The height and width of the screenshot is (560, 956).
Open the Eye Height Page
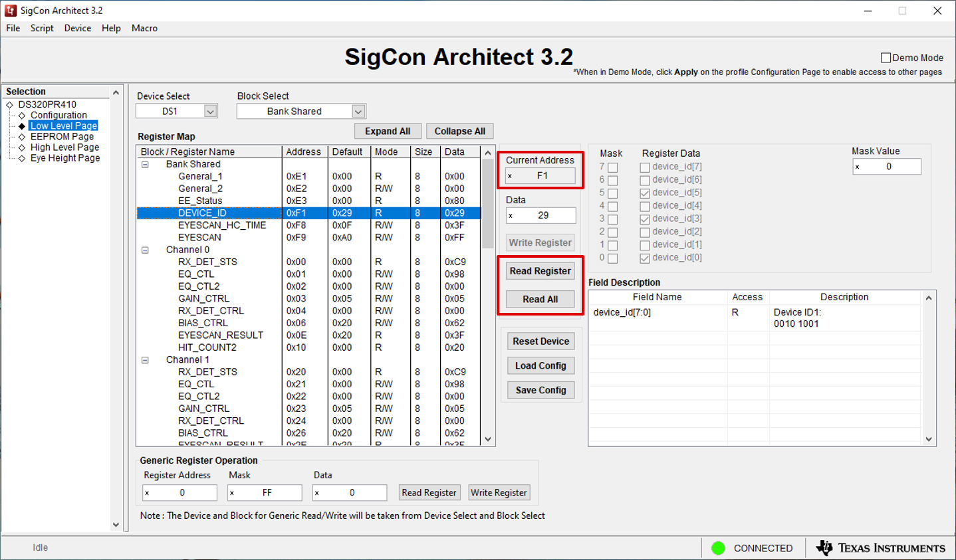click(65, 158)
